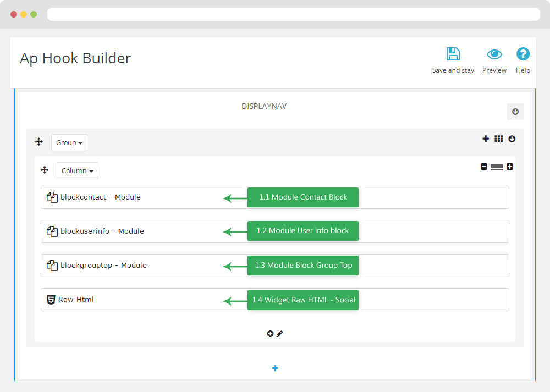Open Help question mark icon

[x=522, y=54]
